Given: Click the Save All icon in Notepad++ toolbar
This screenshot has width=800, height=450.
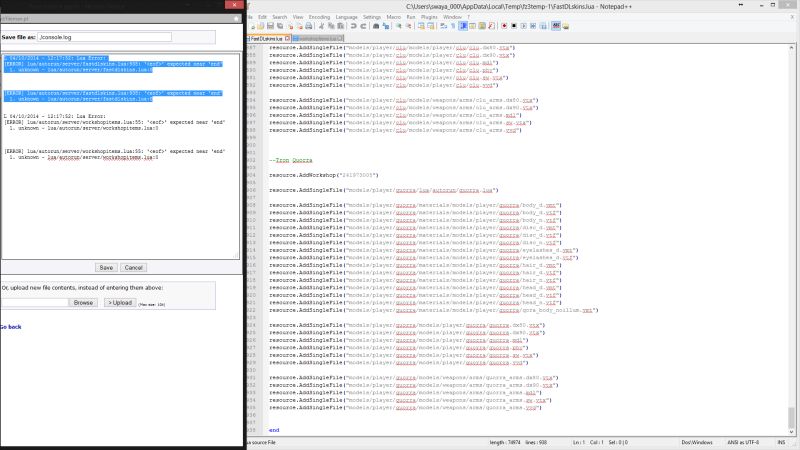Looking at the screenshot, I should pos(280,26).
